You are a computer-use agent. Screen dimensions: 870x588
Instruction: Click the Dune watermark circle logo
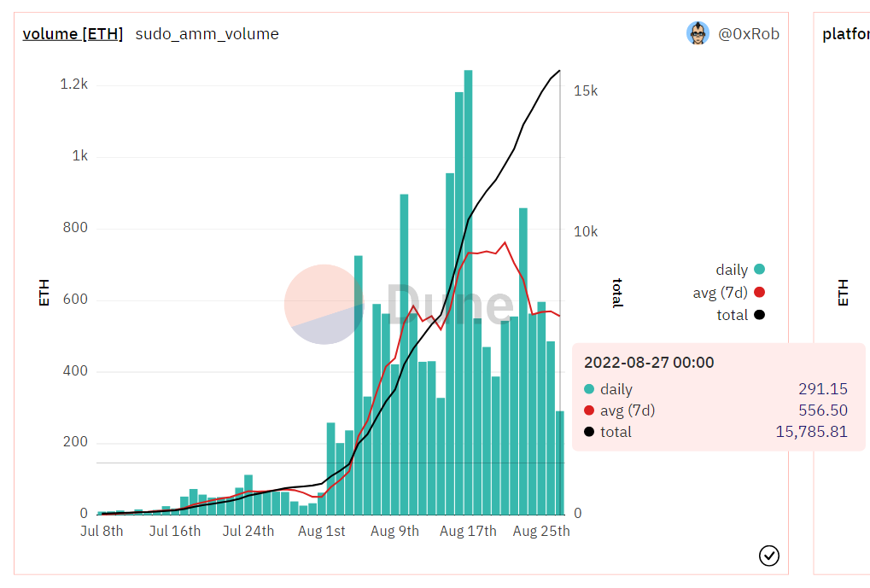click(x=324, y=305)
